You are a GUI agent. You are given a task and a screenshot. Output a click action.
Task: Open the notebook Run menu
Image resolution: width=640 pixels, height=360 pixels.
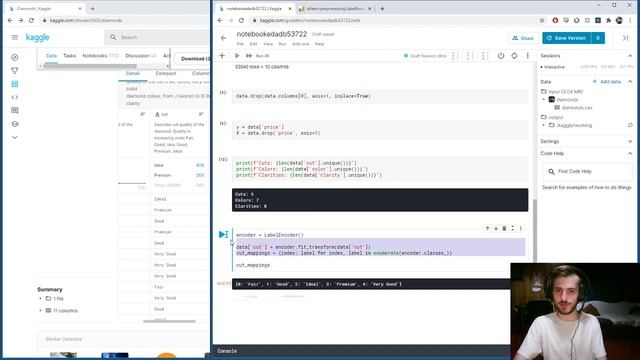[x=282, y=44]
